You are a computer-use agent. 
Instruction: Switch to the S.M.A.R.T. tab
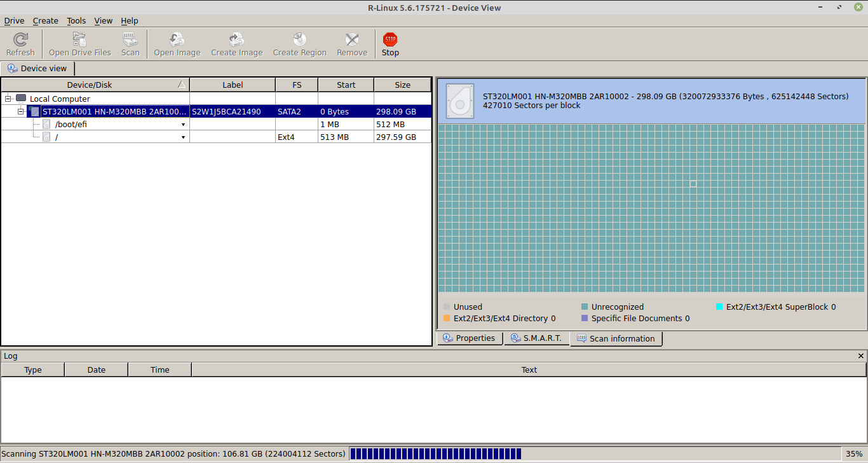[536, 338]
